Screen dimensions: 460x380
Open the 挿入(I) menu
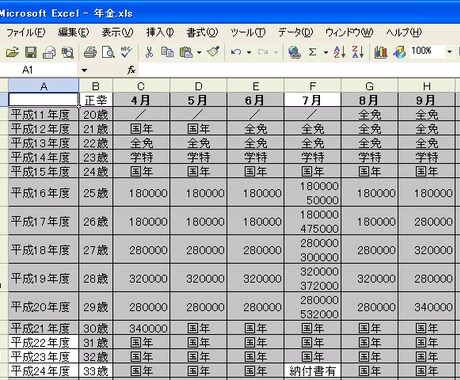[x=160, y=32]
